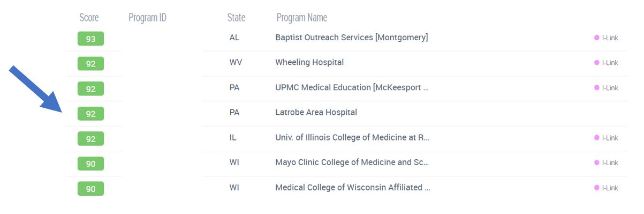Screen dimensions: 644x214
Task: Open the Mayo Clinic College of Medicine program
Action: pyautogui.click(x=352, y=163)
